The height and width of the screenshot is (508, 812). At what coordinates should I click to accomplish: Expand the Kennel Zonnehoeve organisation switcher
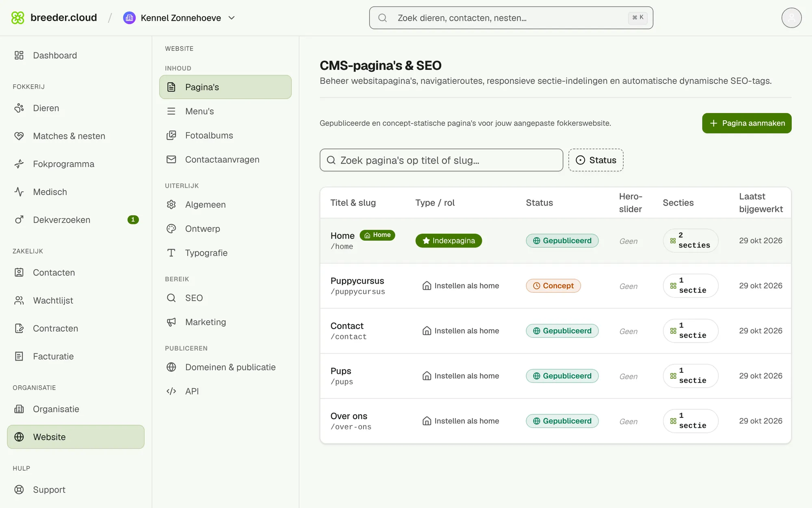[179, 18]
